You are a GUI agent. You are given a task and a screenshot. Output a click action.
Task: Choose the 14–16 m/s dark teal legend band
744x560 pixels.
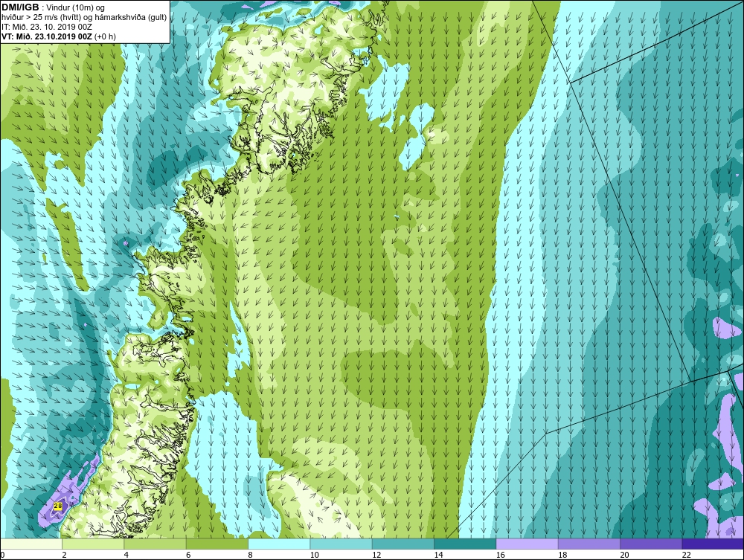click(x=465, y=544)
